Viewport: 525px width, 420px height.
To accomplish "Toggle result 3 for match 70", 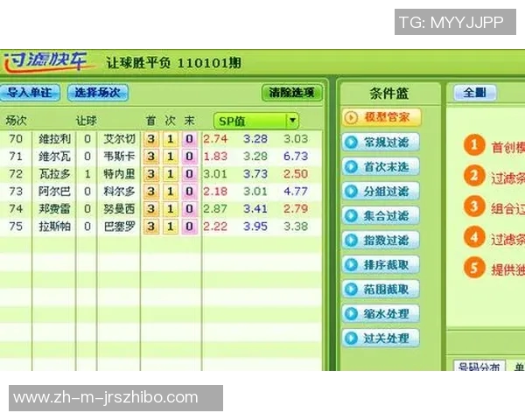I will tap(151, 139).
